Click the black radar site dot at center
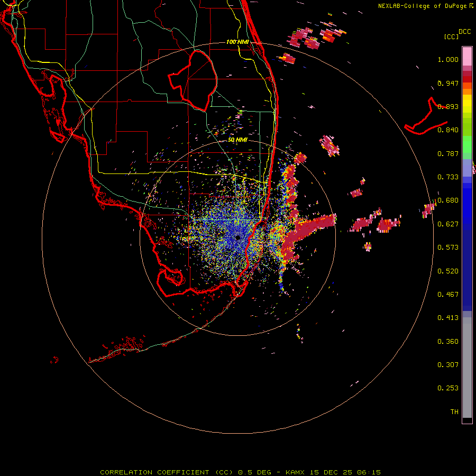Screen dimensions: 476x476 click(x=237, y=237)
